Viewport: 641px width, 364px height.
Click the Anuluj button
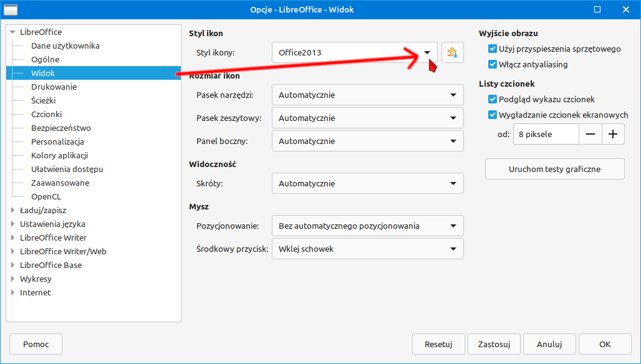tap(549, 344)
